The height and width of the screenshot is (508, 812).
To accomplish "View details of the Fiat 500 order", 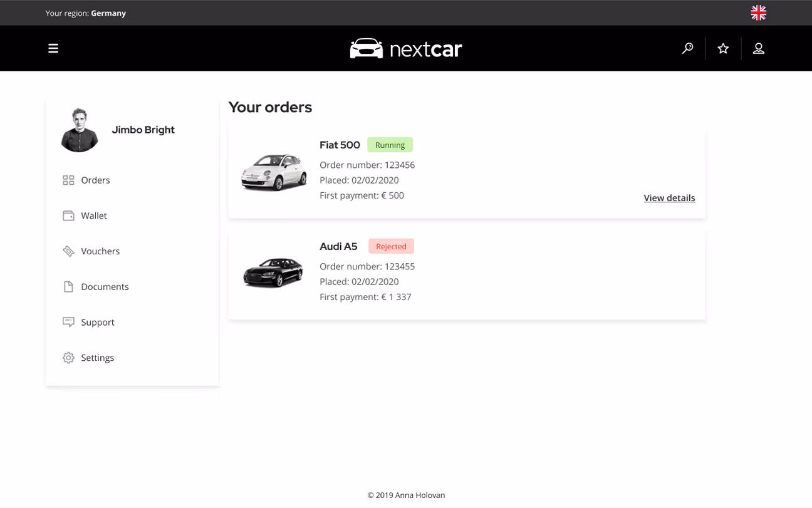I will click(669, 198).
